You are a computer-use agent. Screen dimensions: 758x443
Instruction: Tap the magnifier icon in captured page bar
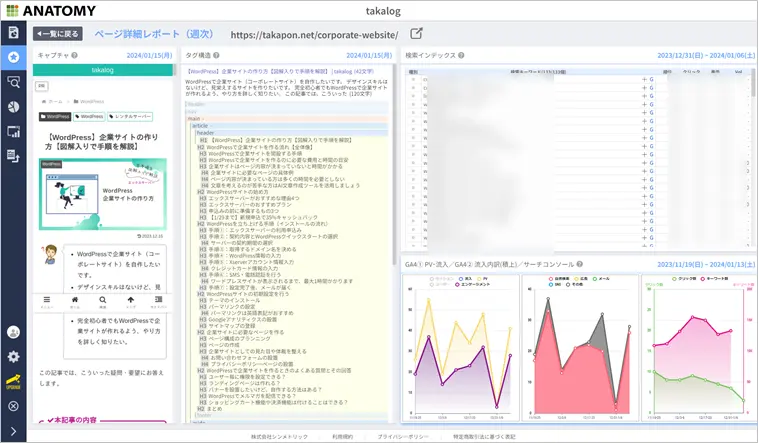coord(102,302)
